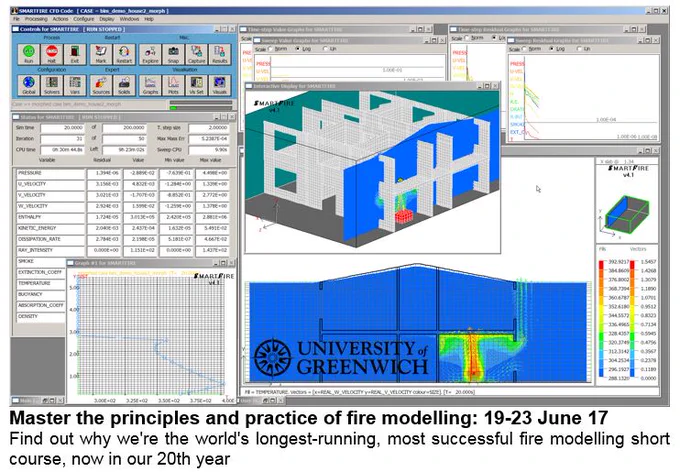Open the Results button
Image resolution: width=680 pixels, height=472 pixels.
click(x=220, y=54)
